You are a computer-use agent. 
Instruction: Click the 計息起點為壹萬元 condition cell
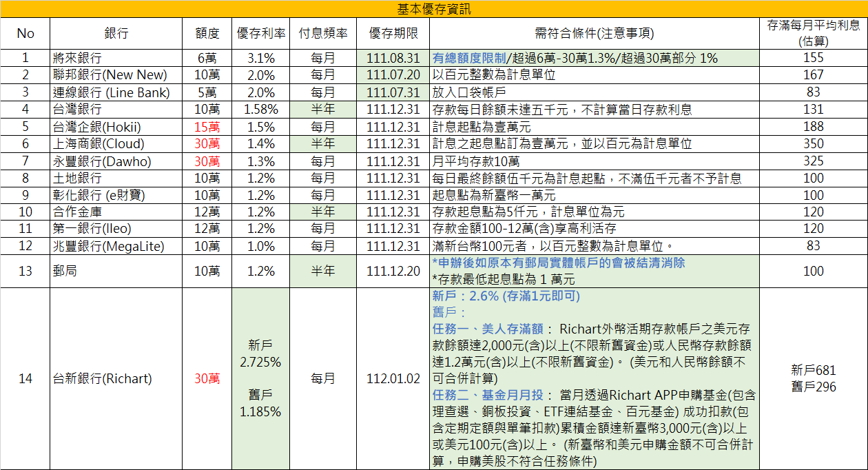pos(594,127)
